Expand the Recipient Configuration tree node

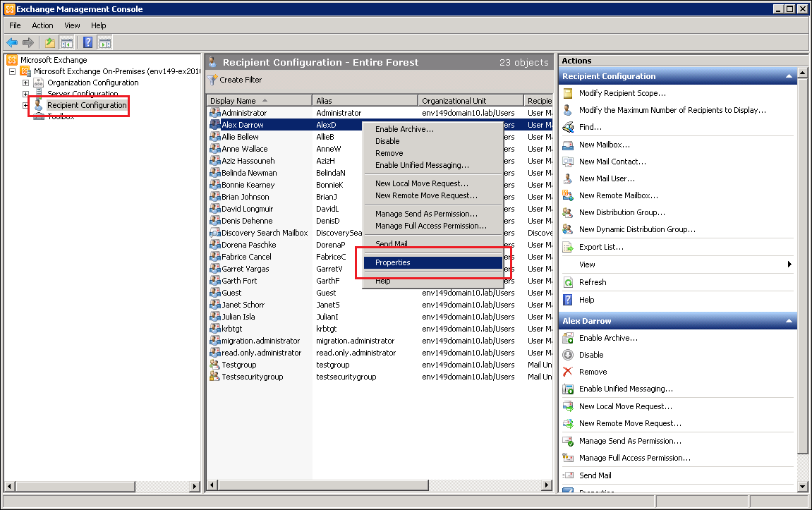point(25,105)
